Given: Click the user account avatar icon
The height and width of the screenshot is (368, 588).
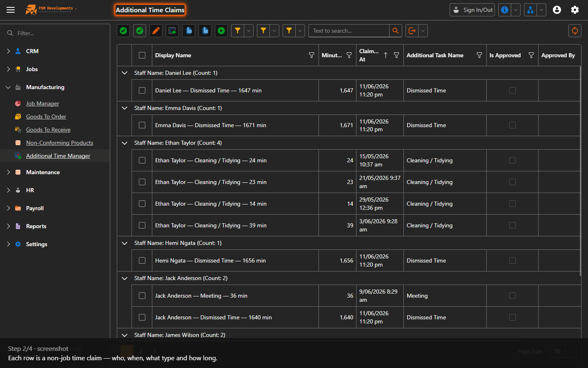Looking at the screenshot, I should point(557,10).
